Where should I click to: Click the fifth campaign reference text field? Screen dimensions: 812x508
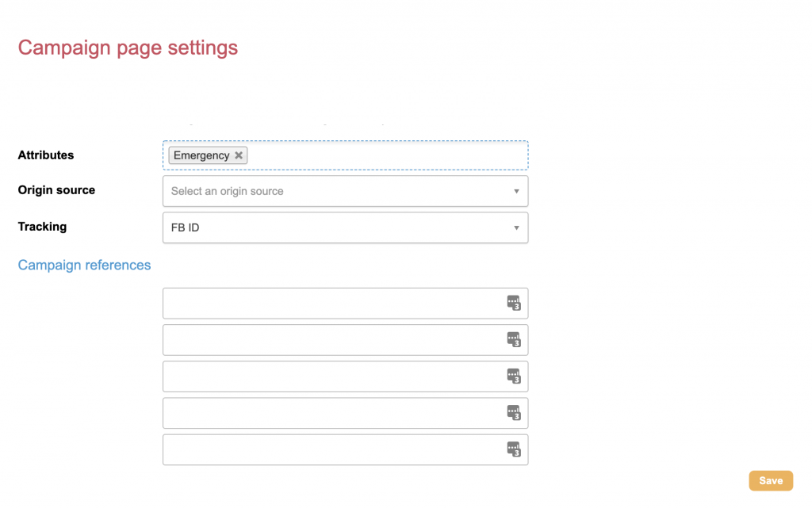[333, 449]
